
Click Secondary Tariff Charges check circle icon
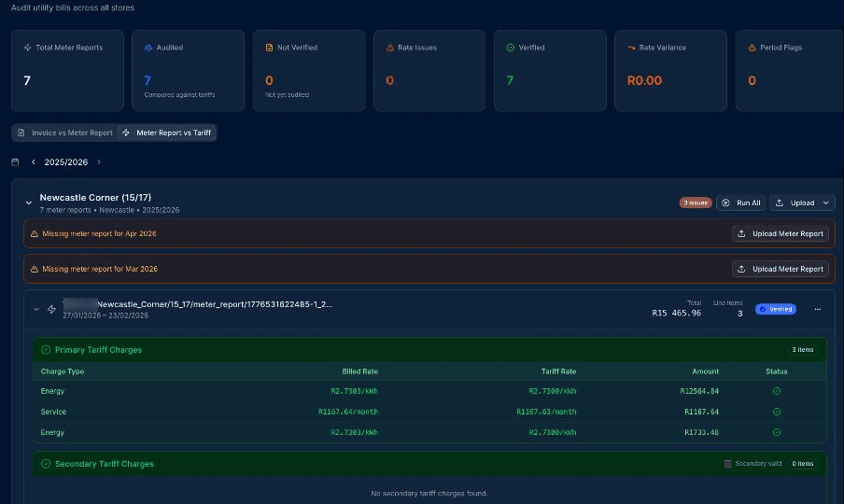pyautogui.click(x=46, y=464)
